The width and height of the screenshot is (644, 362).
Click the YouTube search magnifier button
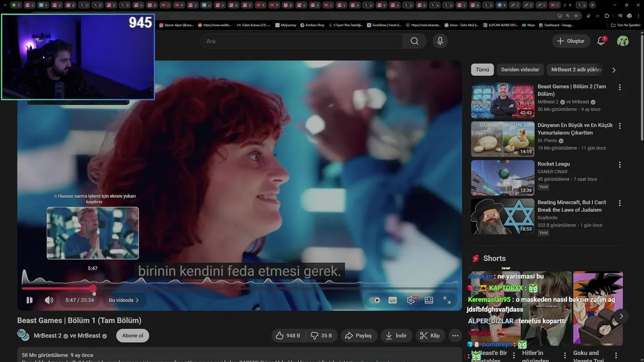[415, 41]
